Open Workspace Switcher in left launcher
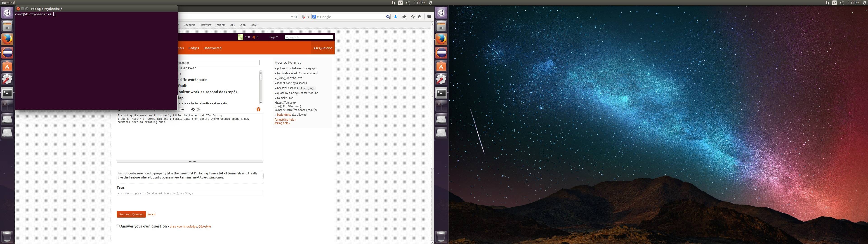This screenshot has width=868, height=244. click(7, 106)
